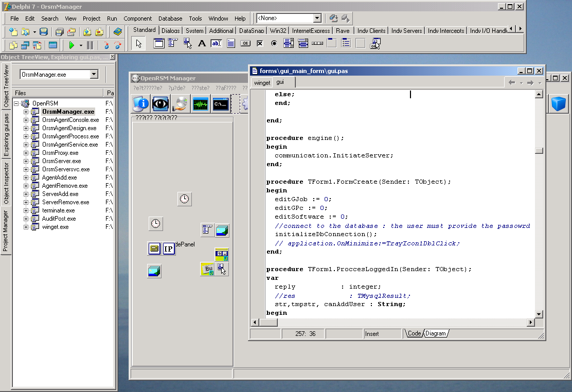Click the C:\ command prompt icon
572x392 pixels.
(x=220, y=104)
